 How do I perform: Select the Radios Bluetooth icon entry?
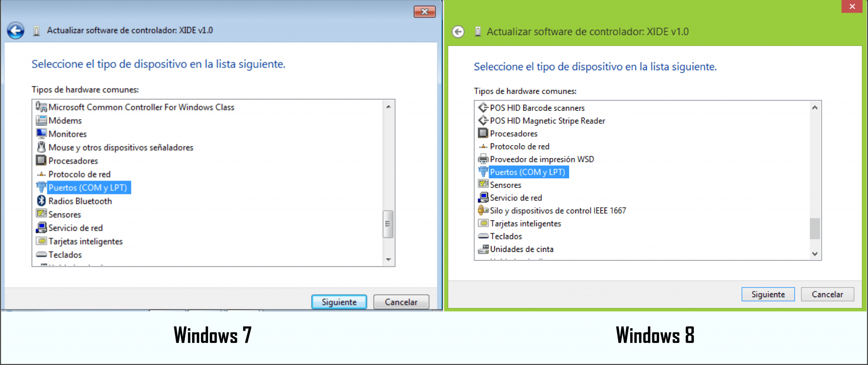point(41,201)
